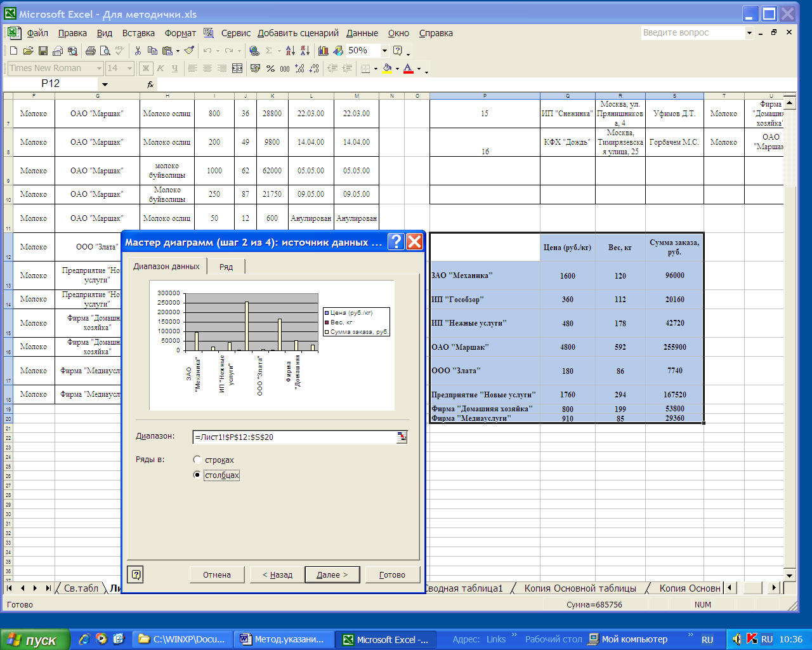Viewport: 812px width, 650px height.
Task: Click the AutoSum sigma icon
Action: pyautogui.click(x=269, y=51)
